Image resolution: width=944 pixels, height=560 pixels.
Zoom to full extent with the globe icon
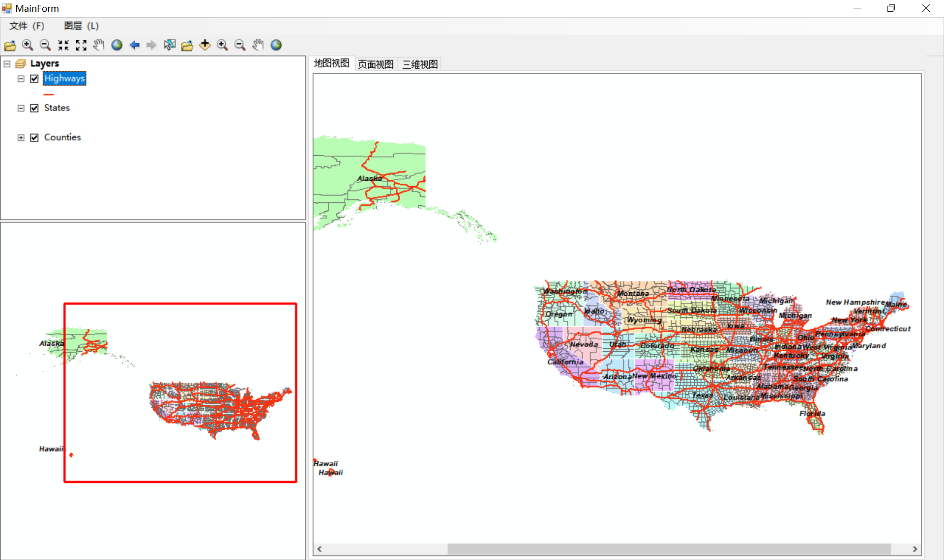[x=117, y=45]
